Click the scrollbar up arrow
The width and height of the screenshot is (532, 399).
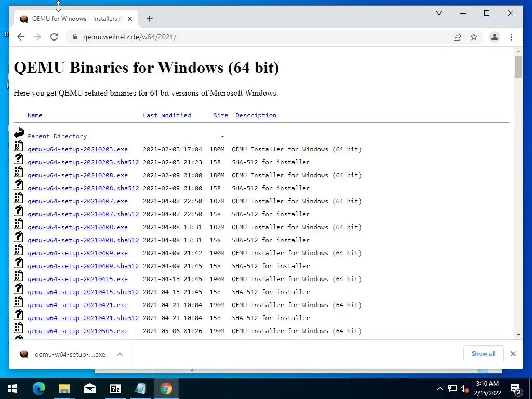(518, 51)
